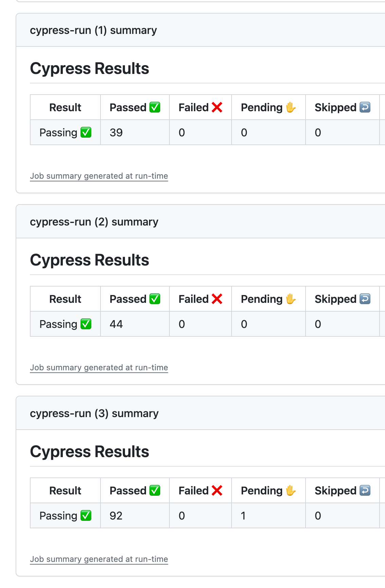The image size is (385, 588).
Task: Open the first Job summary generated at run-time link
Action: pyautogui.click(x=99, y=176)
